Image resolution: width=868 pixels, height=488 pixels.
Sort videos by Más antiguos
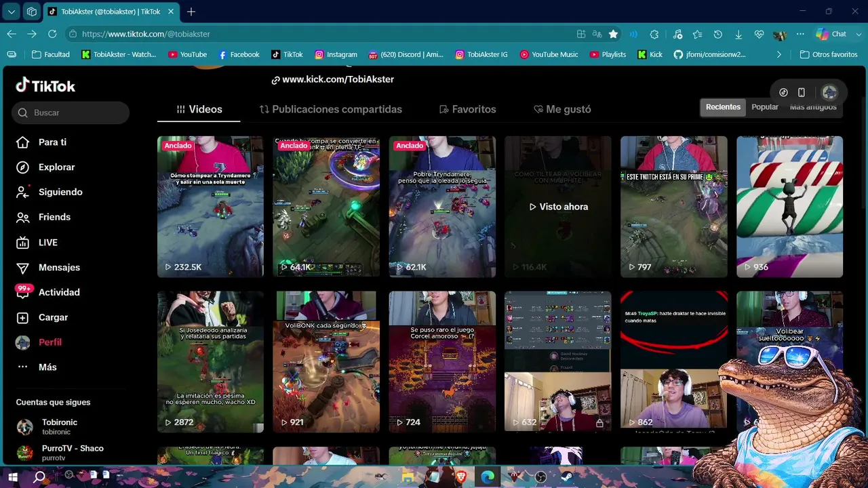[813, 107]
